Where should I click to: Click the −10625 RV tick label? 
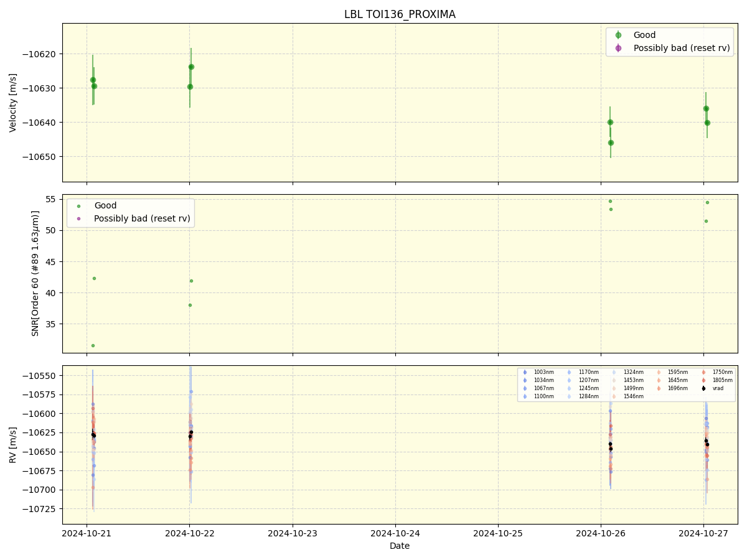39,433
